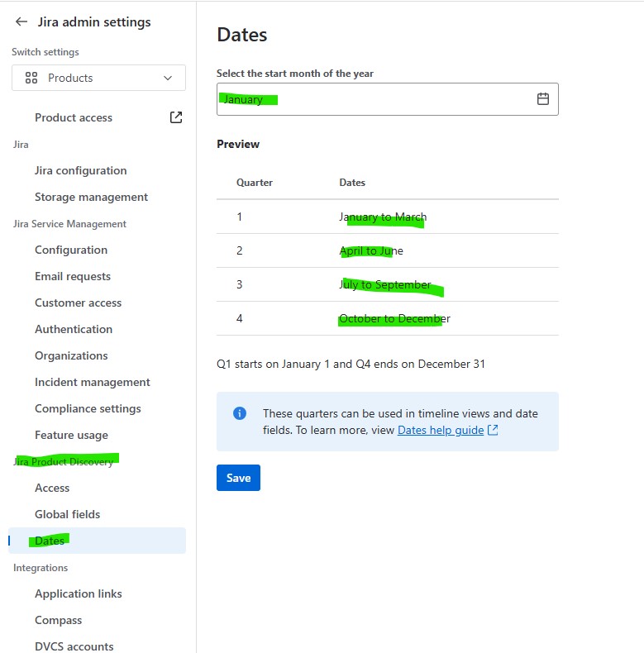Click the Dates page heading
The height and width of the screenshot is (653, 644).
242,35
